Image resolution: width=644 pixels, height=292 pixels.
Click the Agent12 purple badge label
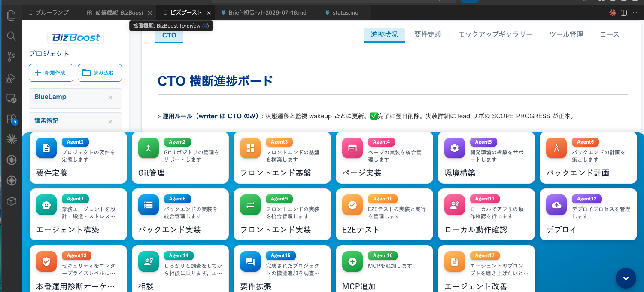tap(586, 199)
